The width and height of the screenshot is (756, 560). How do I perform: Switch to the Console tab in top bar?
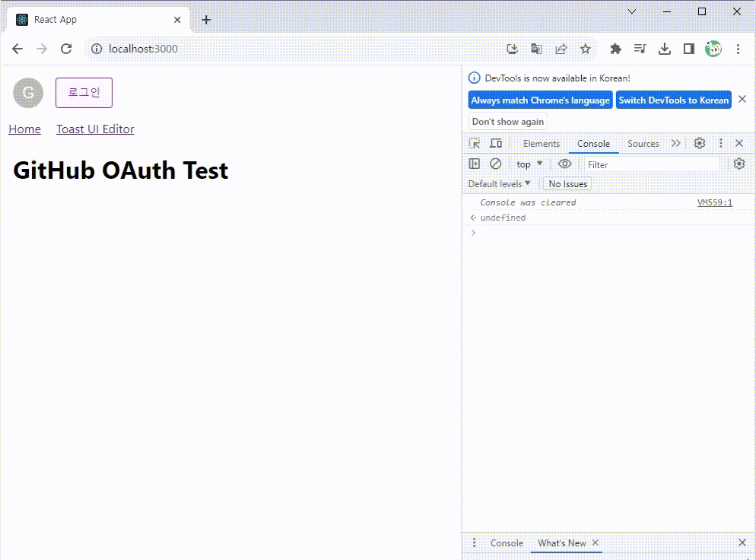(593, 144)
